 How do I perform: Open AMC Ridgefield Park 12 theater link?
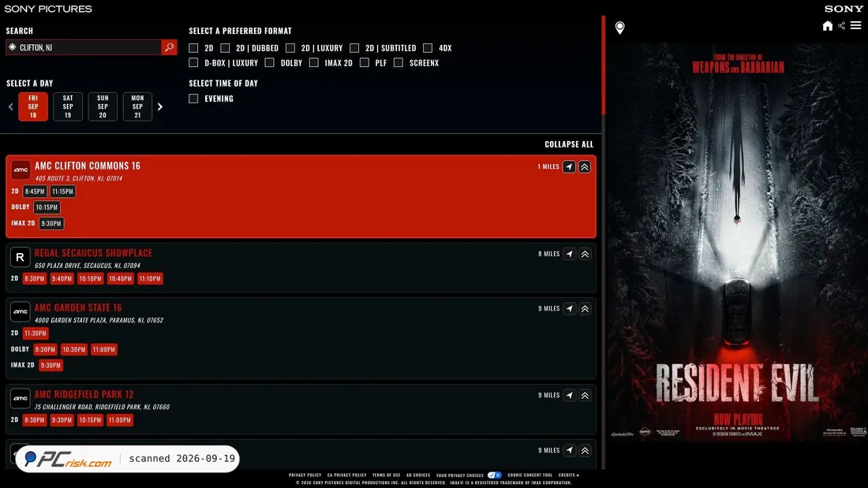click(84, 394)
